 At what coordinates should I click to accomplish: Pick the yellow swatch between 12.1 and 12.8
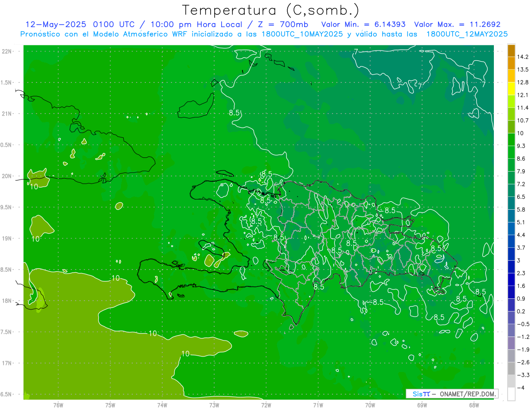511,89
